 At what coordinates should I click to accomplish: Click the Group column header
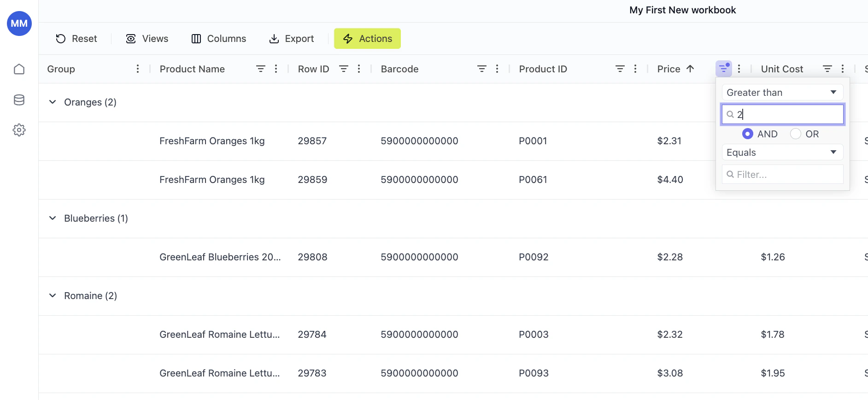(61, 69)
